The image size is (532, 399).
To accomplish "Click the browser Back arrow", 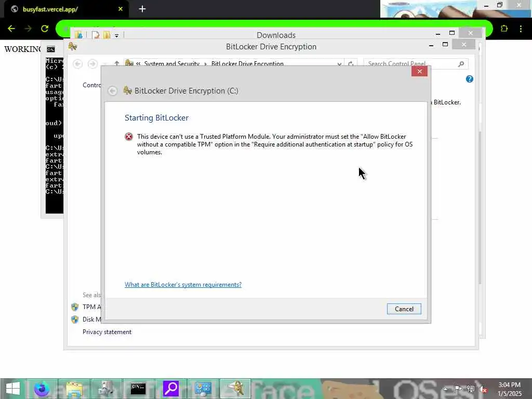I will [x=11, y=29].
